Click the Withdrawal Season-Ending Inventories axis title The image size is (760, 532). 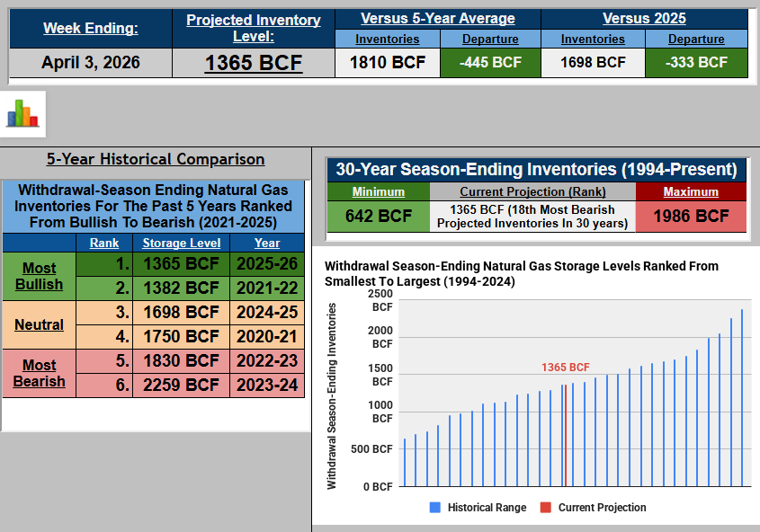pos(332,396)
